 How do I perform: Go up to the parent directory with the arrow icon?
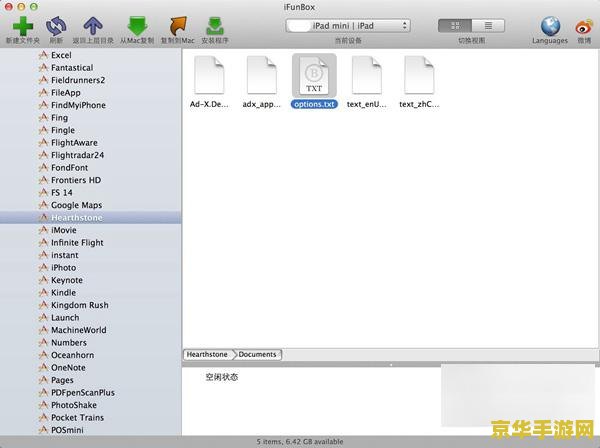pyautogui.click(x=93, y=26)
